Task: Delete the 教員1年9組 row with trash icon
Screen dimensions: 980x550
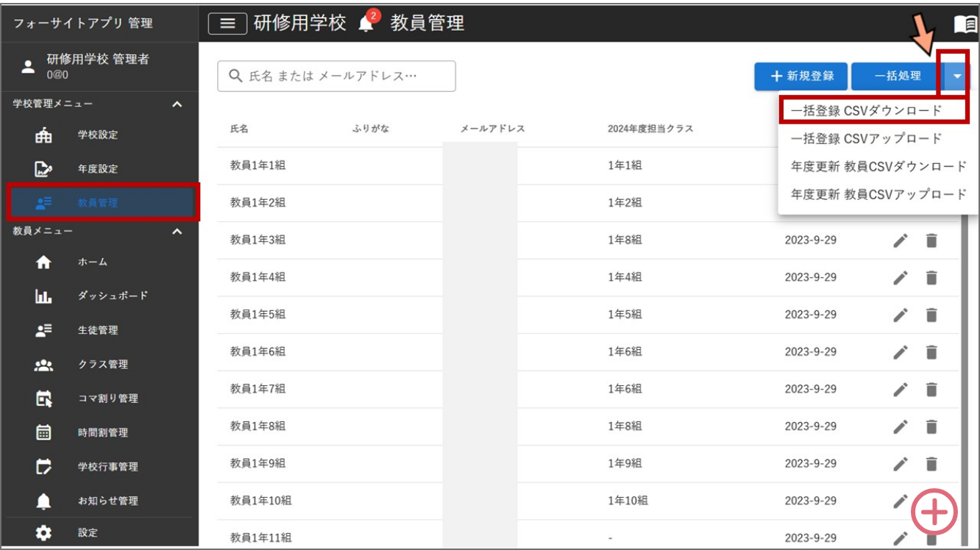Action: 931,464
